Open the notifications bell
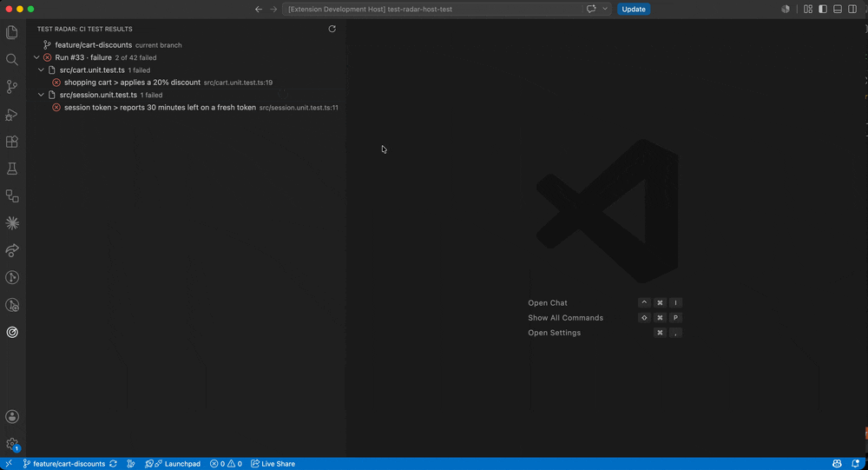Viewport: 868px width, 470px height. pyautogui.click(x=855, y=464)
